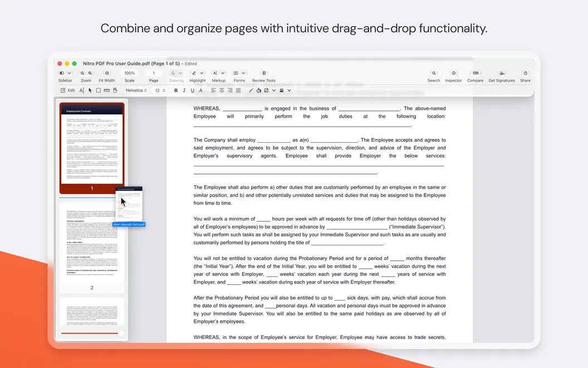
Task: Click the Edit button
Action: (67, 90)
